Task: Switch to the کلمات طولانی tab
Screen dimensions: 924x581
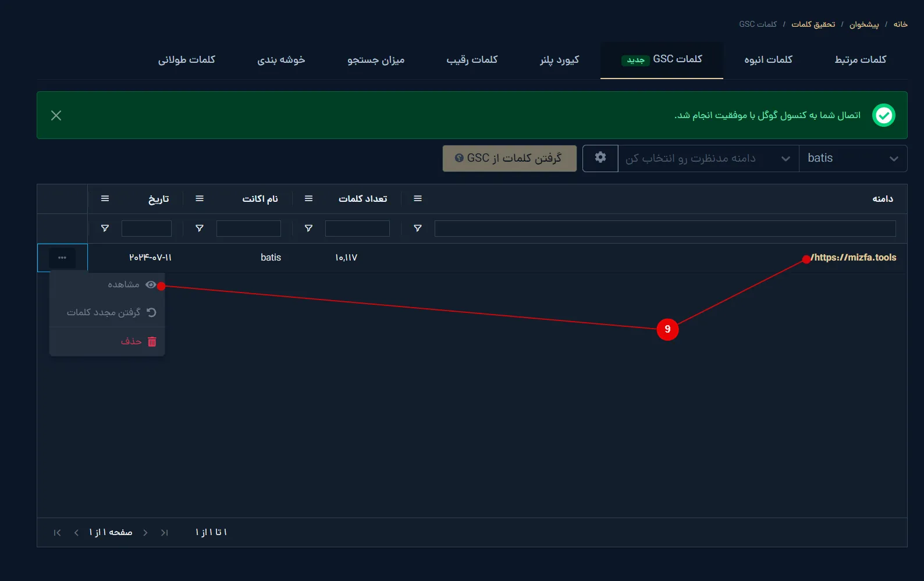Action: (187, 60)
